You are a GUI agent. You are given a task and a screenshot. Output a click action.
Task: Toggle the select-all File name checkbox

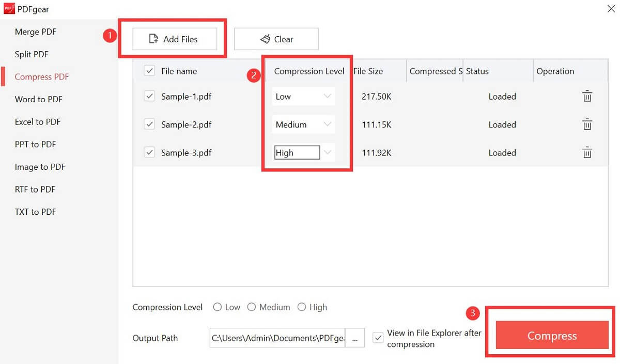[149, 71]
